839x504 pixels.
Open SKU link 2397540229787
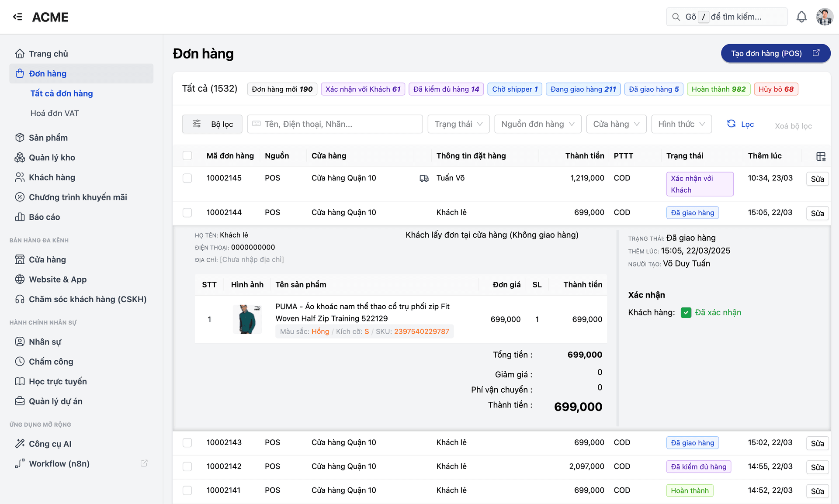pyautogui.click(x=421, y=331)
